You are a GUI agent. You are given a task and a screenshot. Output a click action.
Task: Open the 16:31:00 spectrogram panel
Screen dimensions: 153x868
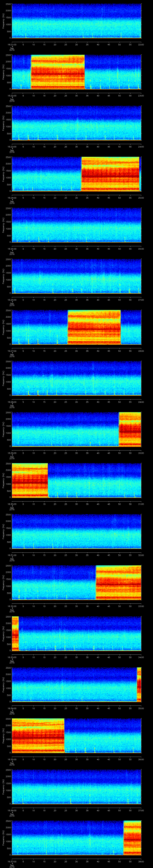76,531
